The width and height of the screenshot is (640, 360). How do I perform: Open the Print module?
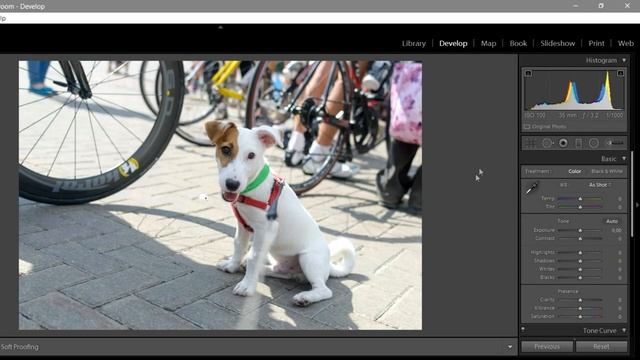tap(596, 43)
